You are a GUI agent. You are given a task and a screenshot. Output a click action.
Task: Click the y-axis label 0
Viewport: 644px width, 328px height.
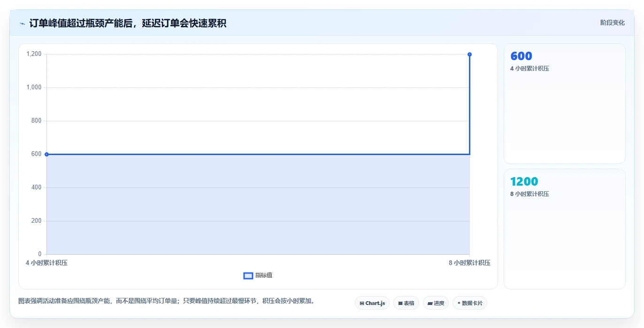click(40, 254)
